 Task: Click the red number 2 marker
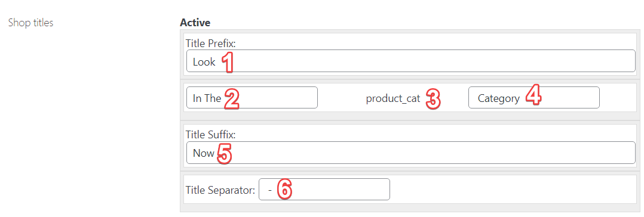231,99
